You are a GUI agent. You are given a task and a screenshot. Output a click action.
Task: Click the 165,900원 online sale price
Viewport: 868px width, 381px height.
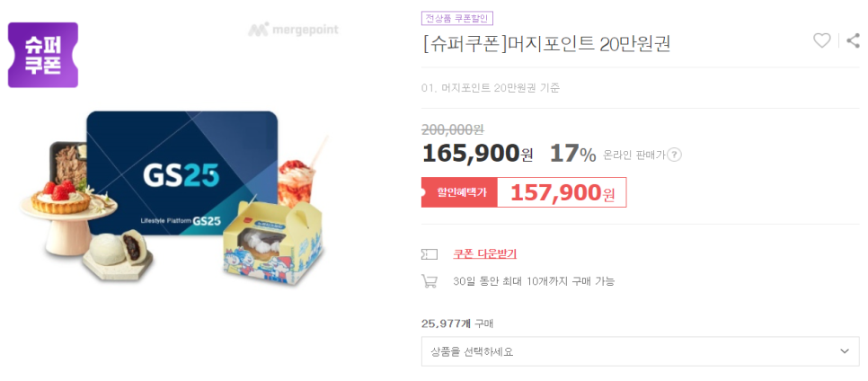(477, 154)
